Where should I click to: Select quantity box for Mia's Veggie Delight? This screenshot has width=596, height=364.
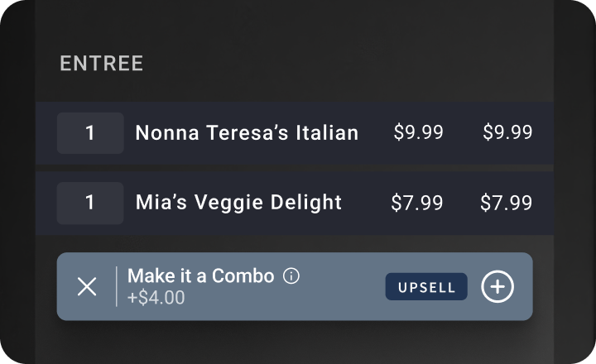tap(90, 203)
